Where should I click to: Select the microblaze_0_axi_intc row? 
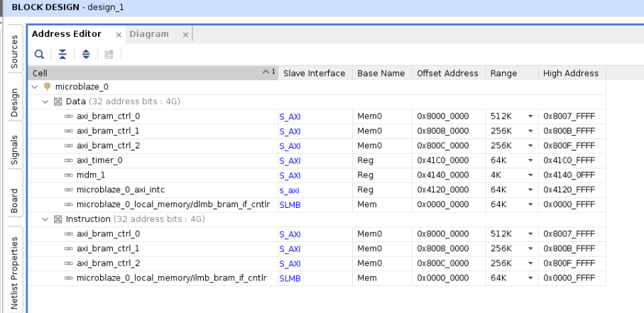point(317,190)
